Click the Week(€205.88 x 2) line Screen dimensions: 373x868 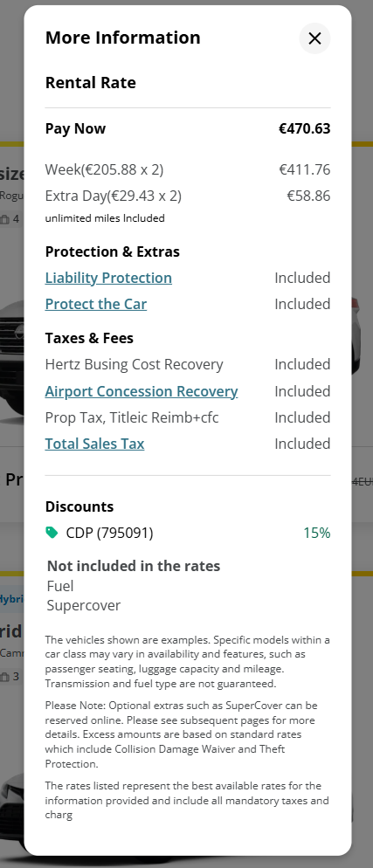pos(188,169)
